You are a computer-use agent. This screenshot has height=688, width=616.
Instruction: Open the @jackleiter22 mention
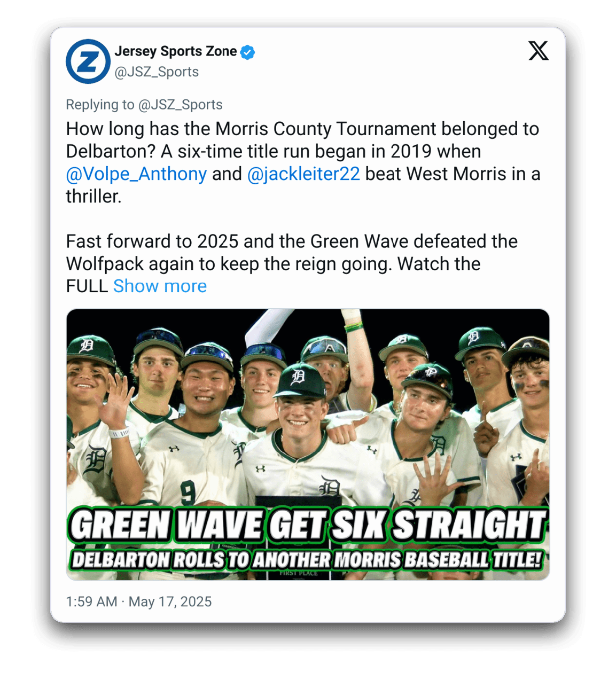(x=303, y=174)
